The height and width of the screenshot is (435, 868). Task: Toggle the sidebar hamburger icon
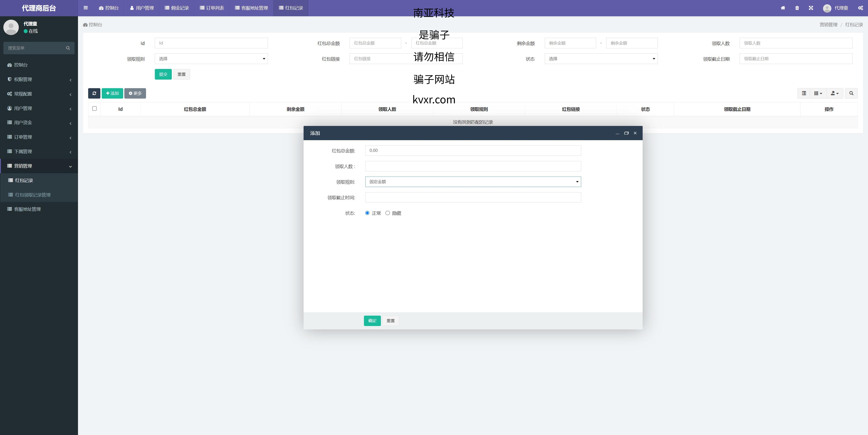click(x=86, y=8)
